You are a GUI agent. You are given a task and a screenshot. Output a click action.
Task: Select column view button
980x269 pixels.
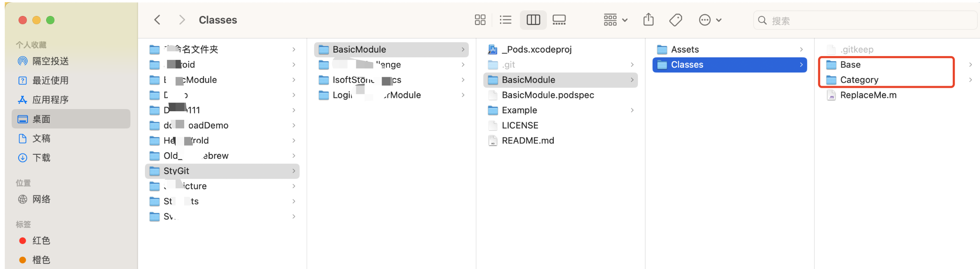point(533,20)
